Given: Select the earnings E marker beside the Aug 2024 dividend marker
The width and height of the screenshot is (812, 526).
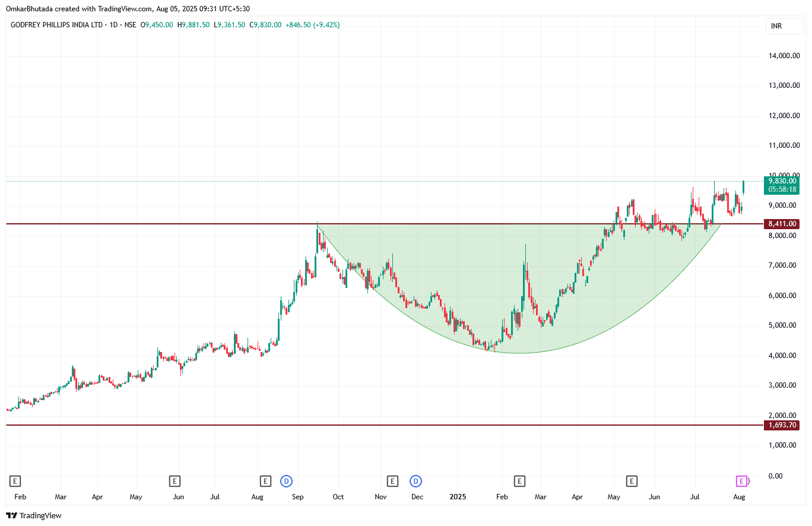Looking at the screenshot, I should [x=265, y=481].
